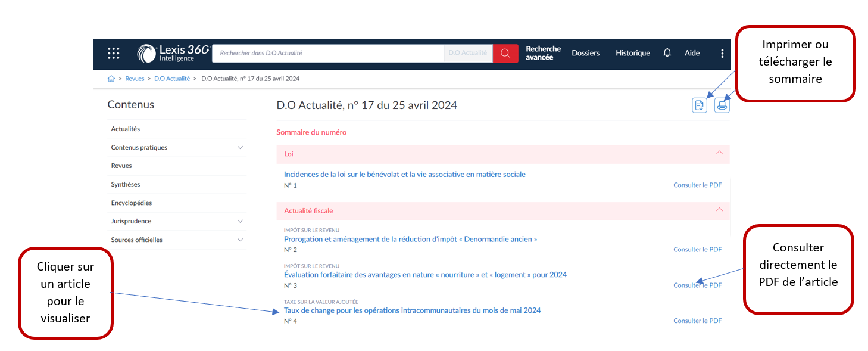This screenshot has height=351, width=868.
Task: Open the three-dot more options menu
Action: tap(722, 53)
